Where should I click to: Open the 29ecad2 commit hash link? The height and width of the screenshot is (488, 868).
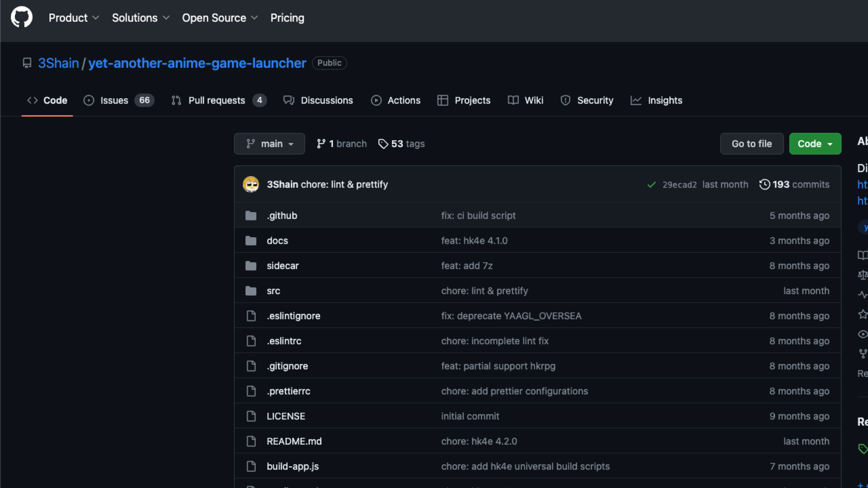tap(679, 185)
